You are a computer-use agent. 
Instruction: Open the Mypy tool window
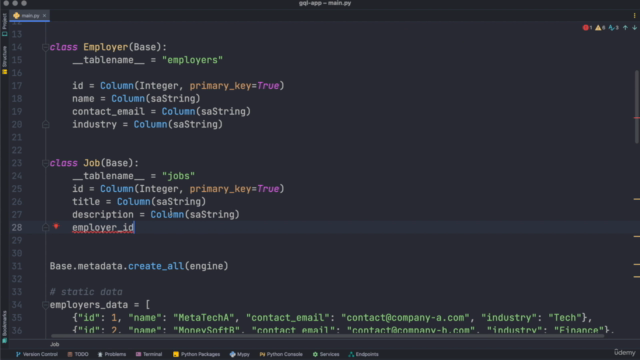(x=240, y=354)
